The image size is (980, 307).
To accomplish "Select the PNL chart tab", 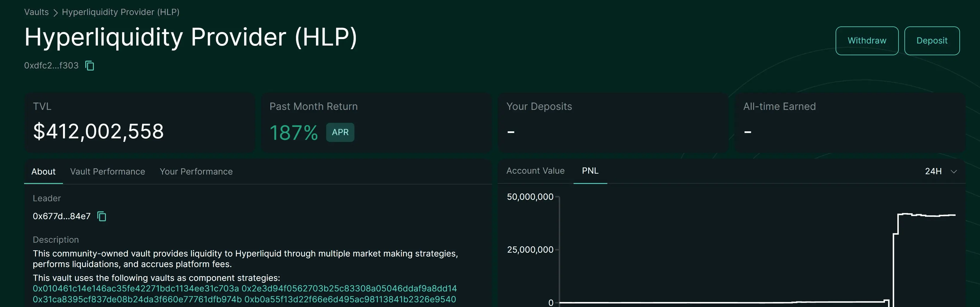I will [x=590, y=171].
